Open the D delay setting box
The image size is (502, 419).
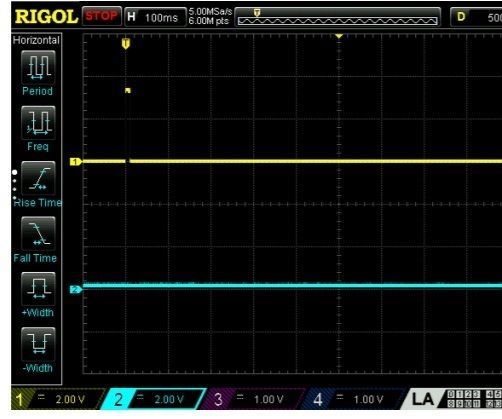coord(476,17)
